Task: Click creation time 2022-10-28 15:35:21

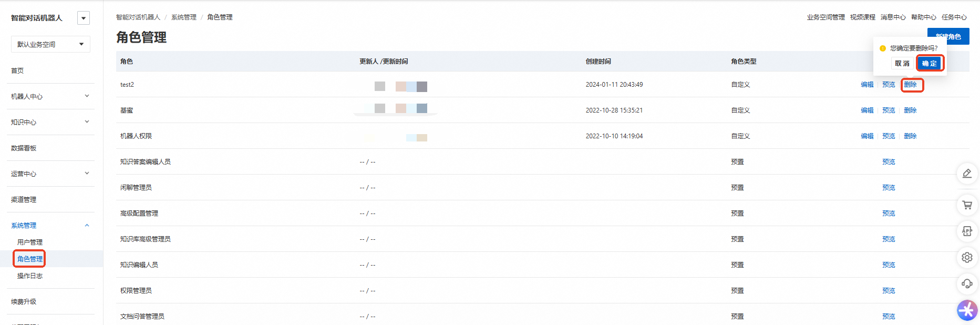Action: click(x=614, y=110)
